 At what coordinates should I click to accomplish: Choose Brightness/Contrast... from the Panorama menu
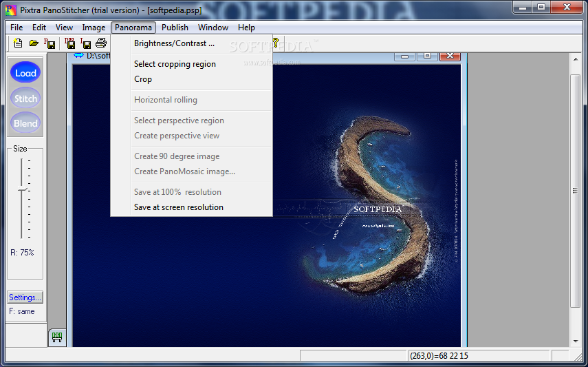[192, 43]
